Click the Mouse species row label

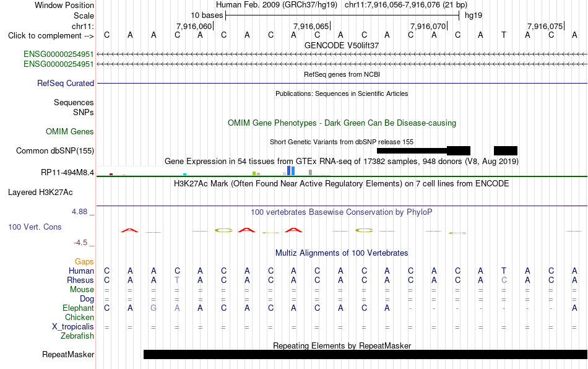tap(82, 290)
